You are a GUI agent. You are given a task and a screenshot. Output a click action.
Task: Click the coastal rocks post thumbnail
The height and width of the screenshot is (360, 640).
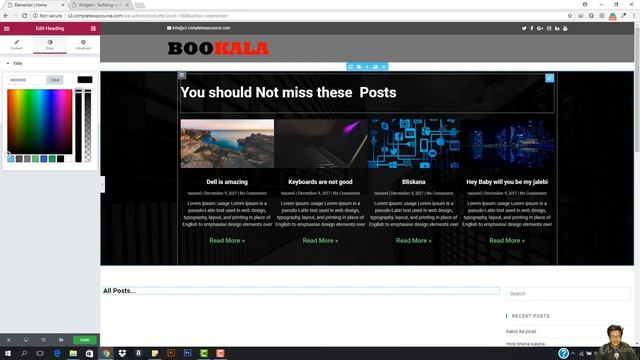click(227, 143)
